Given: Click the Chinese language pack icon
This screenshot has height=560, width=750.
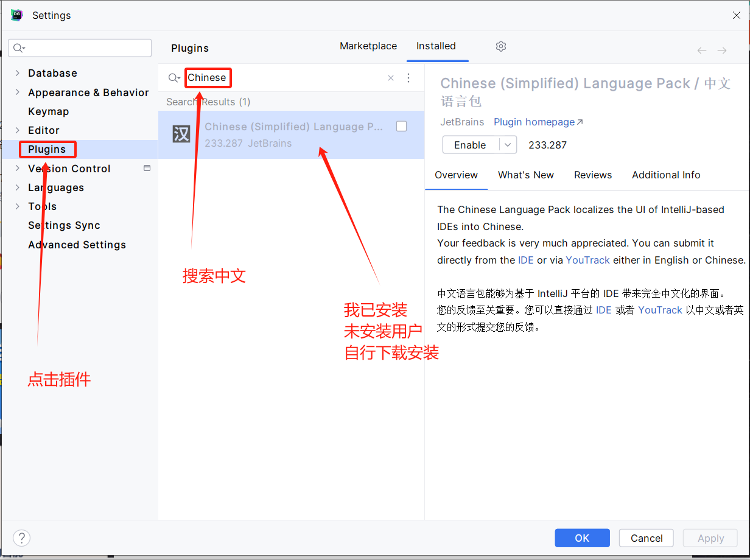Looking at the screenshot, I should click(x=181, y=134).
